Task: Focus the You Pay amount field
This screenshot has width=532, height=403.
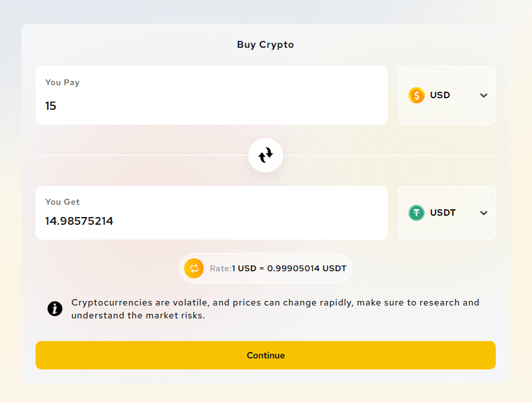Action: pyautogui.click(x=211, y=105)
